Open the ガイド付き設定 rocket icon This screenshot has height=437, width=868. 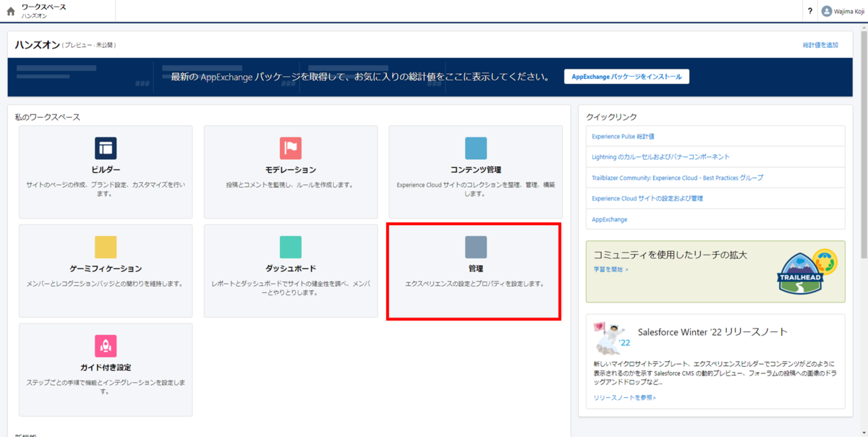pos(106,346)
